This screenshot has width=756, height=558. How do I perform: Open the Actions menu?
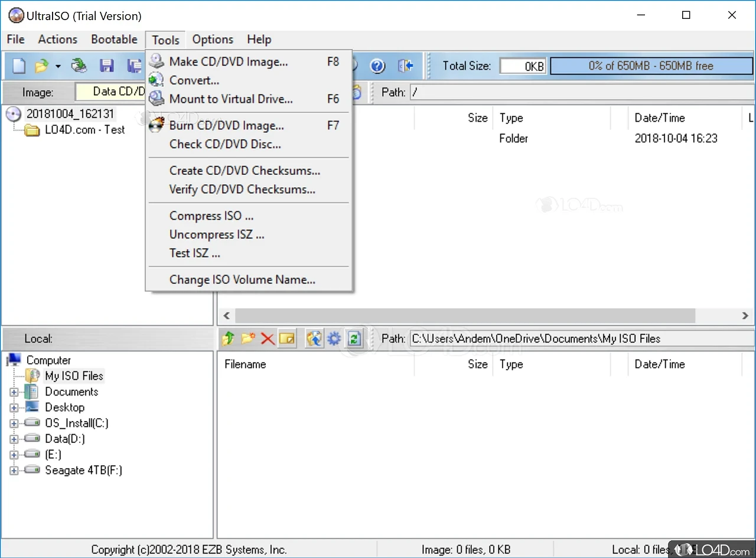[58, 40]
